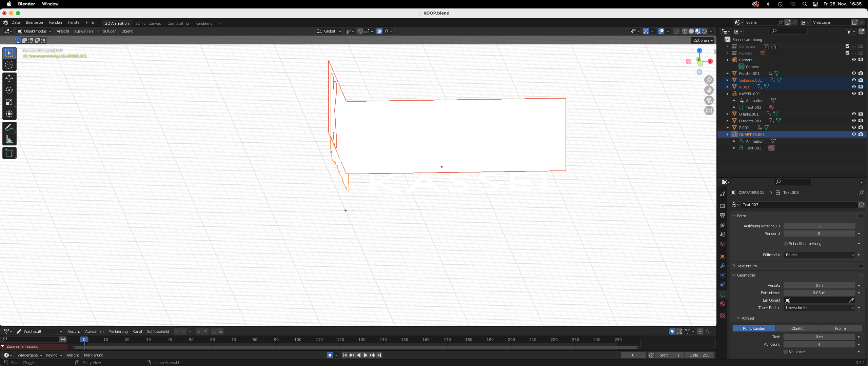Select the Rotate tool

(9, 90)
